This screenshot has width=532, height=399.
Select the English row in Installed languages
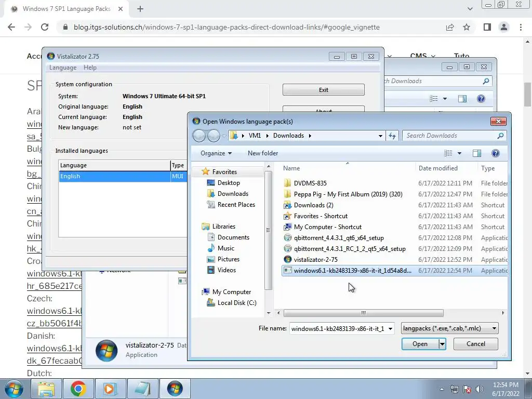pos(123,177)
